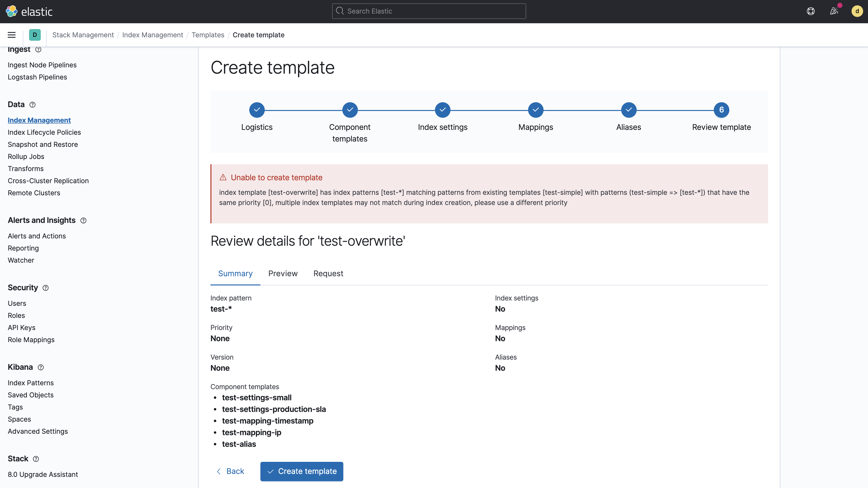Open the help lifebuoy icon
Image resolution: width=868 pixels, height=488 pixels.
coord(811,11)
